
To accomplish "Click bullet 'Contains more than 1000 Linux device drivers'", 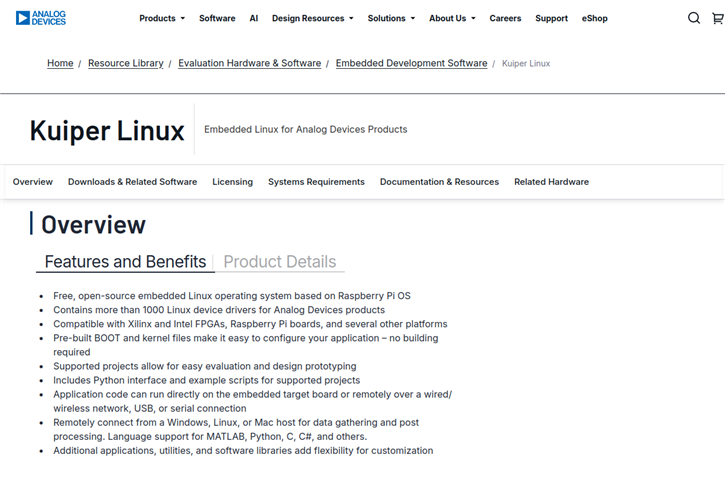I will [219, 310].
